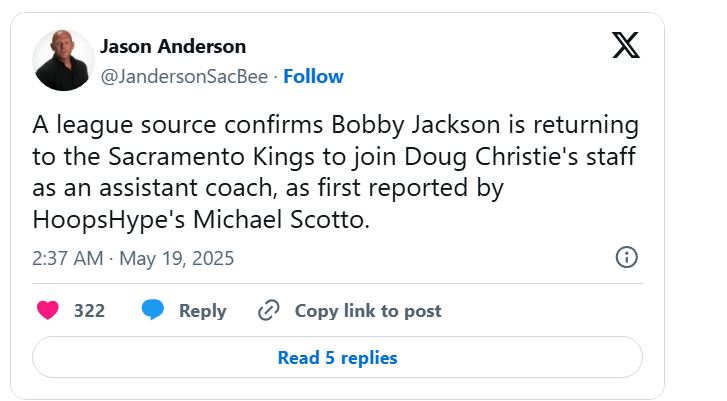
Task: Click the Reply label
Action: point(202,311)
